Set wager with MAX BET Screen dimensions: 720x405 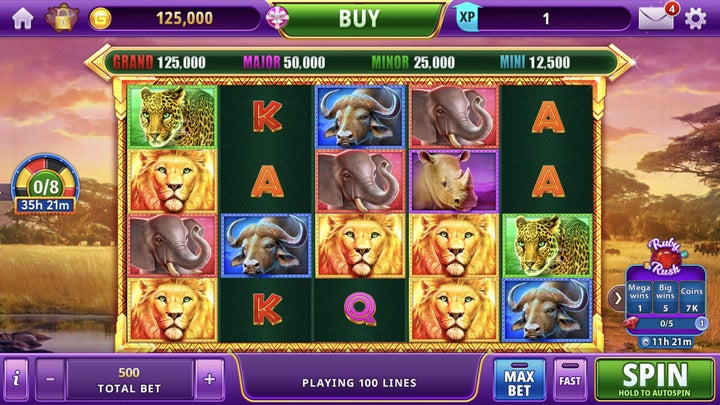(519, 379)
